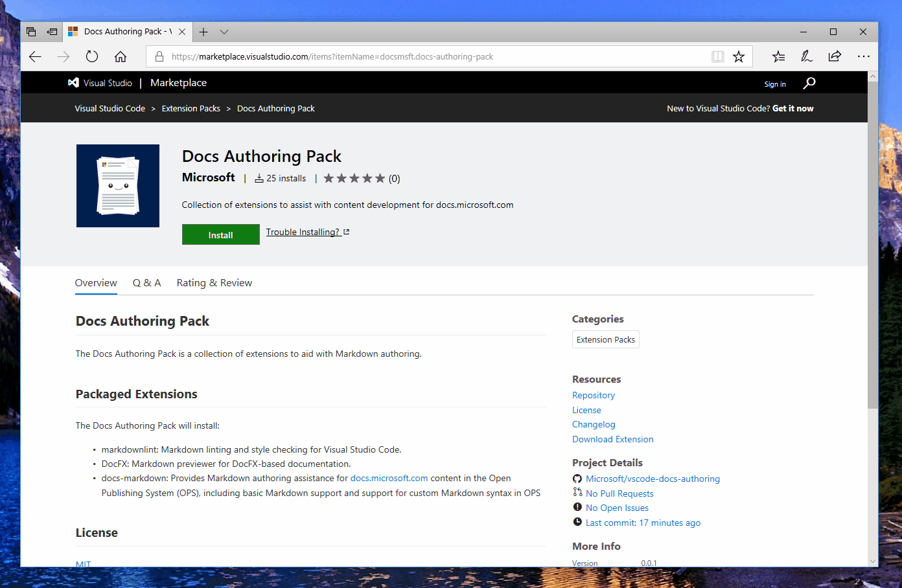
Task: Click the back navigation arrow
Action: pos(35,56)
